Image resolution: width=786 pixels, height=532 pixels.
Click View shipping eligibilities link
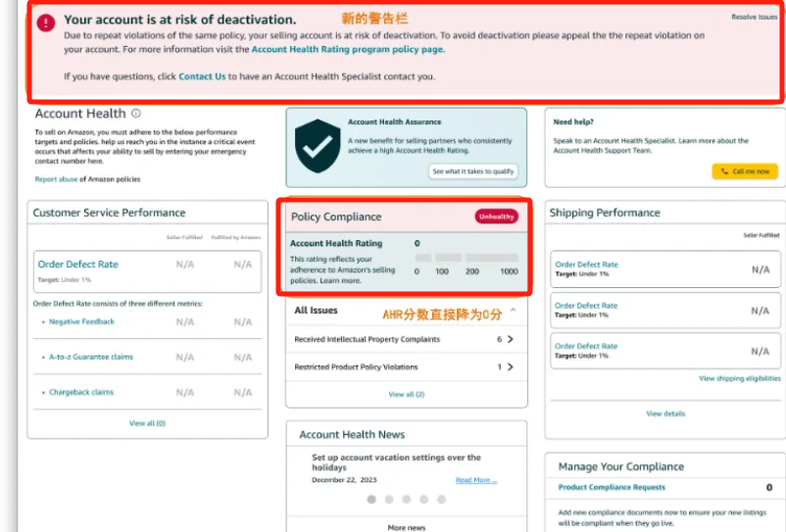739,378
